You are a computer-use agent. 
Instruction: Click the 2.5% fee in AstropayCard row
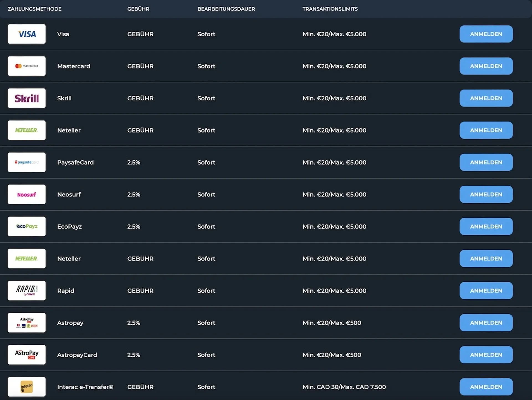[x=134, y=355]
